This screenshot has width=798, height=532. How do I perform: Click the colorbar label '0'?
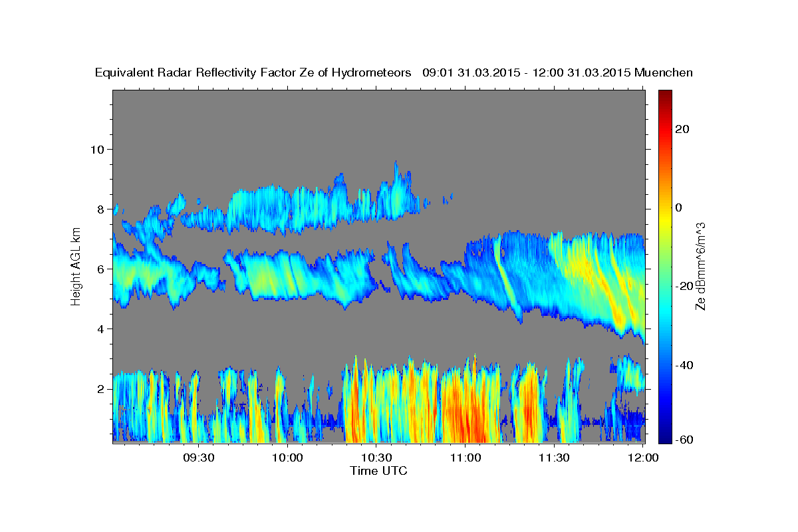click(679, 207)
